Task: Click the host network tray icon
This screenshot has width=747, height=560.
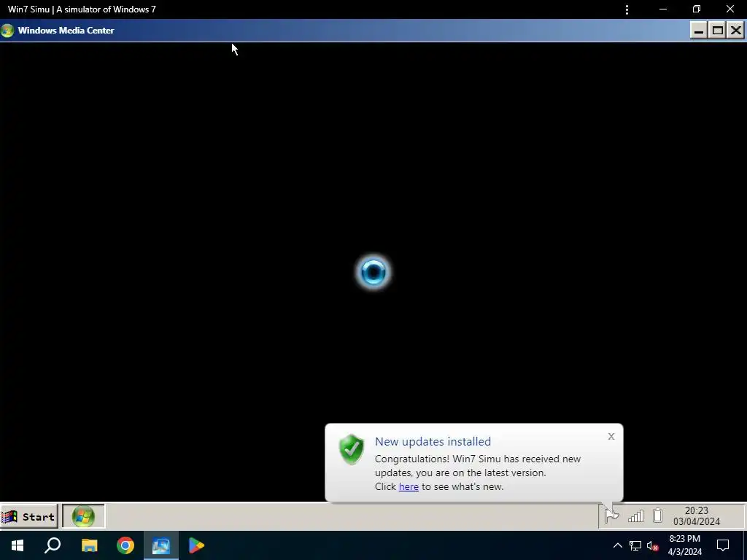Action: coord(635,545)
